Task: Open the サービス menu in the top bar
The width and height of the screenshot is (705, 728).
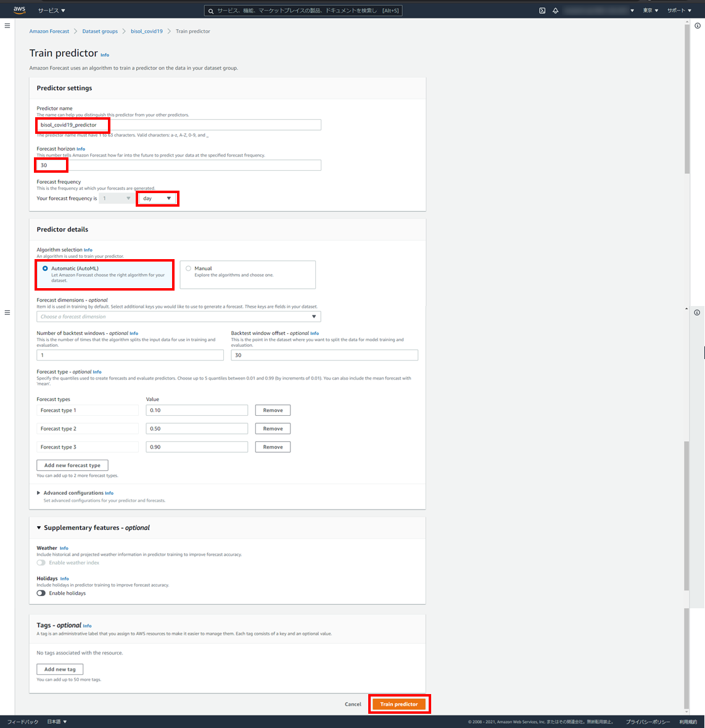Action: click(51, 10)
